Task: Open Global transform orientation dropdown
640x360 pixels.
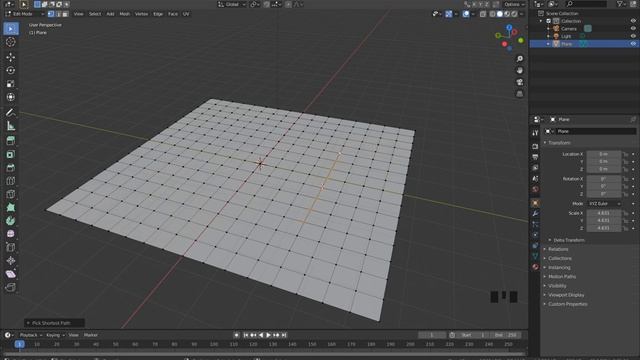Action: [231, 4]
